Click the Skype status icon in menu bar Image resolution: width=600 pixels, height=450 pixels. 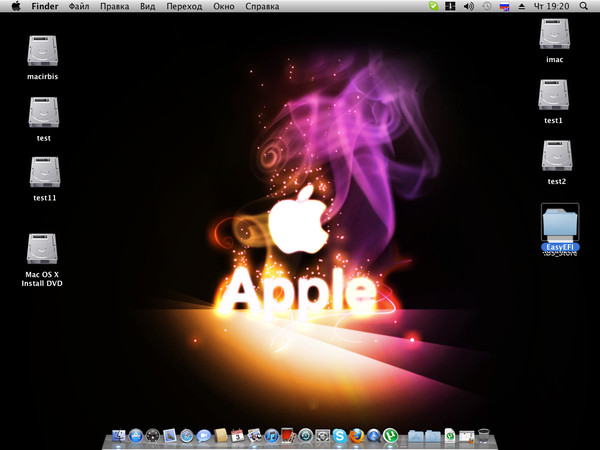pos(433,6)
